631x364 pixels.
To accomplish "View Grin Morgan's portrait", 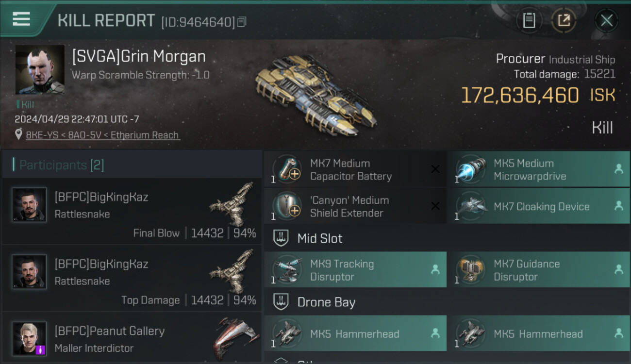I will click(x=40, y=70).
